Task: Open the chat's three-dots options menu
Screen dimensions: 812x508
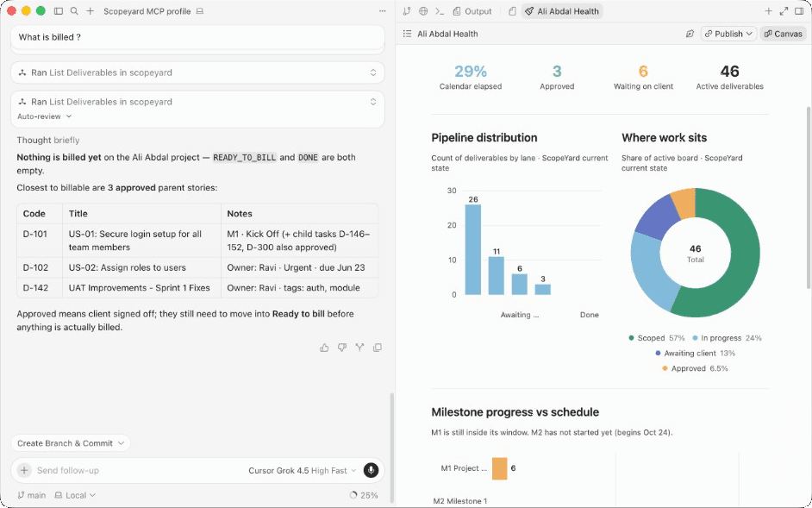Action: 382,11
